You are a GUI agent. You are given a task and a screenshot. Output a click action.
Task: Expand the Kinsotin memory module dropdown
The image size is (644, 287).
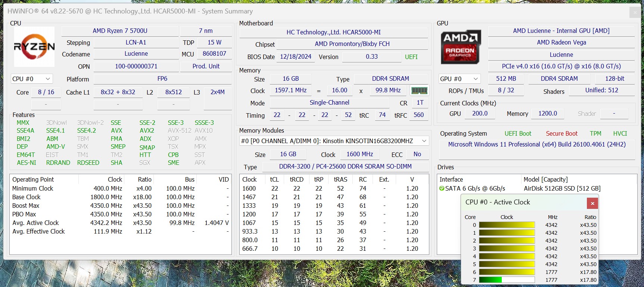424,141
